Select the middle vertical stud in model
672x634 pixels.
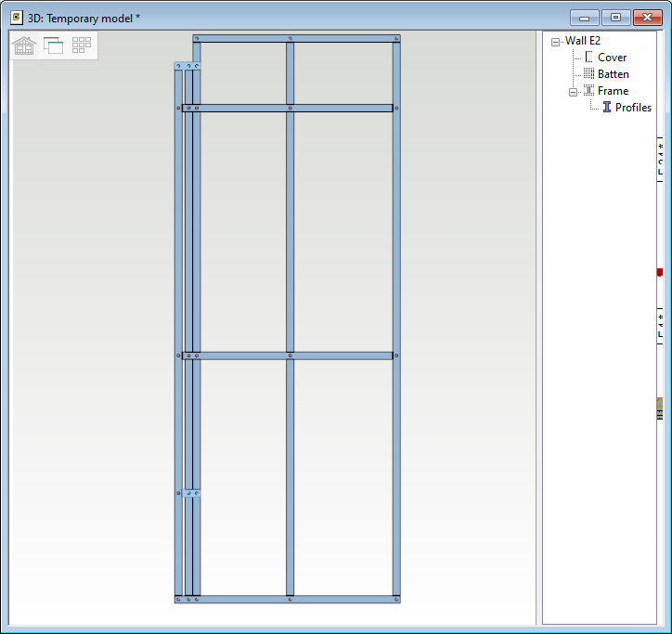pos(290,232)
